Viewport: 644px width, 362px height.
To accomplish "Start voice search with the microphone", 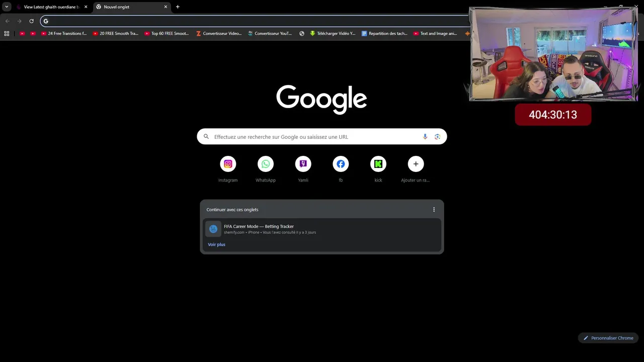I will 425,137.
